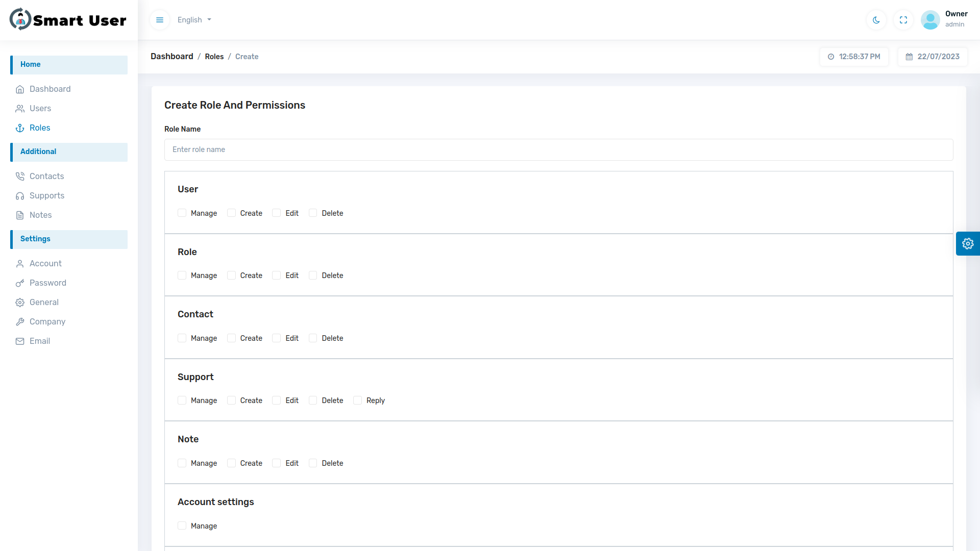Open the English language dropdown

tap(194, 20)
